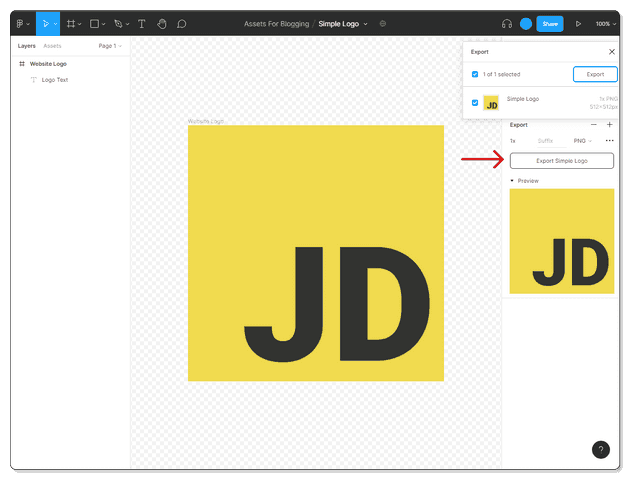The height and width of the screenshot is (480, 630).
Task: Start audio conversation with headphones icon
Action: click(507, 24)
